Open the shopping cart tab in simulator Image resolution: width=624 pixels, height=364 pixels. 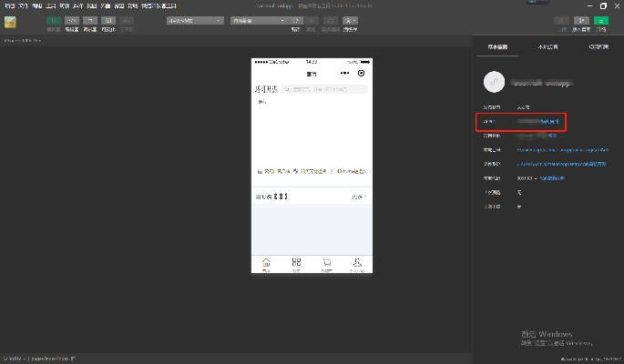coord(326,264)
